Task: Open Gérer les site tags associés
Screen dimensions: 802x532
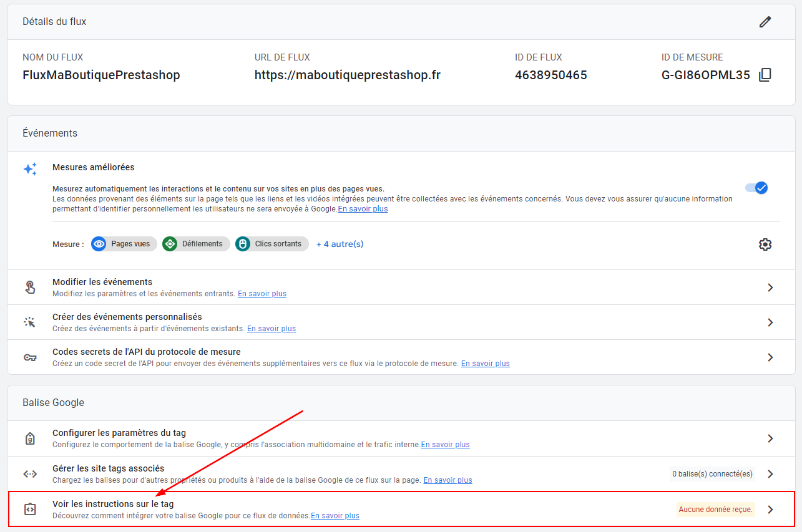Action: pyautogui.click(x=108, y=468)
